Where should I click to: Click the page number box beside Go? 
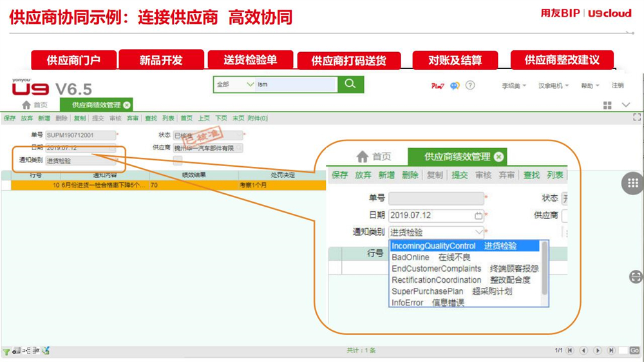click(x=623, y=350)
